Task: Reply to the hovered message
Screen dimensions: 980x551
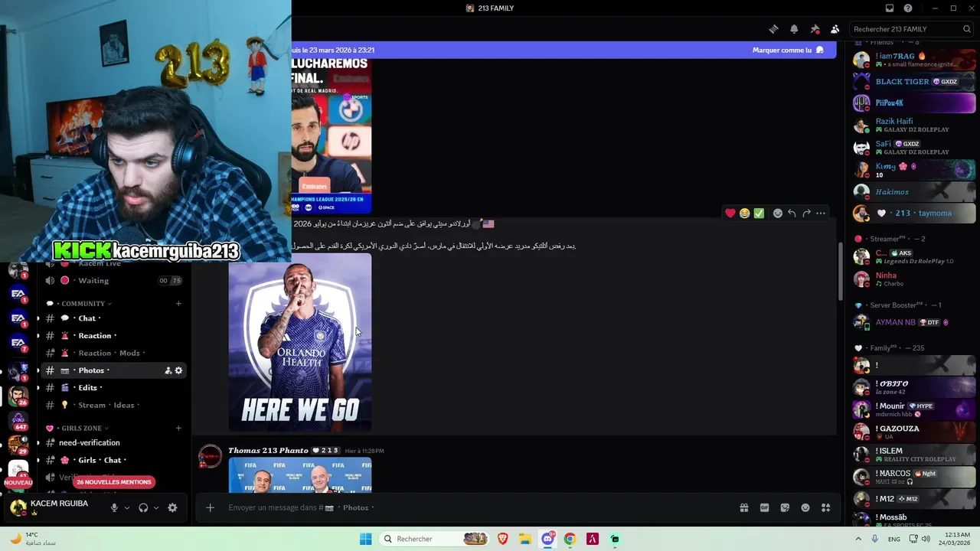Action: pyautogui.click(x=792, y=214)
